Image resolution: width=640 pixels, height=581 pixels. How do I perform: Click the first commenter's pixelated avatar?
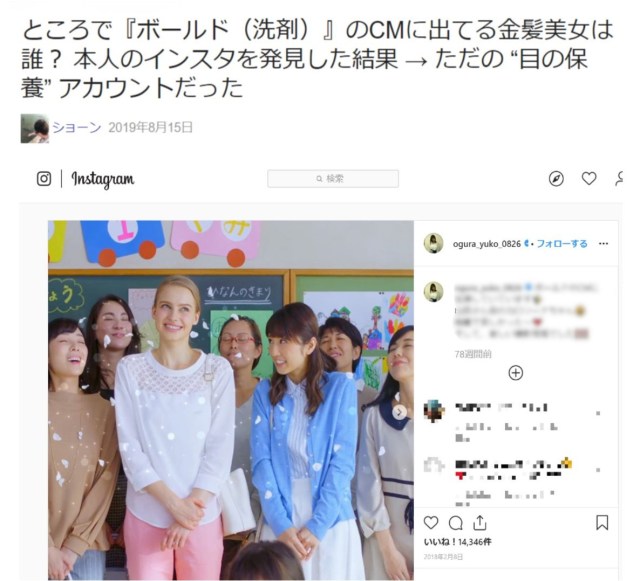(x=434, y=411)
